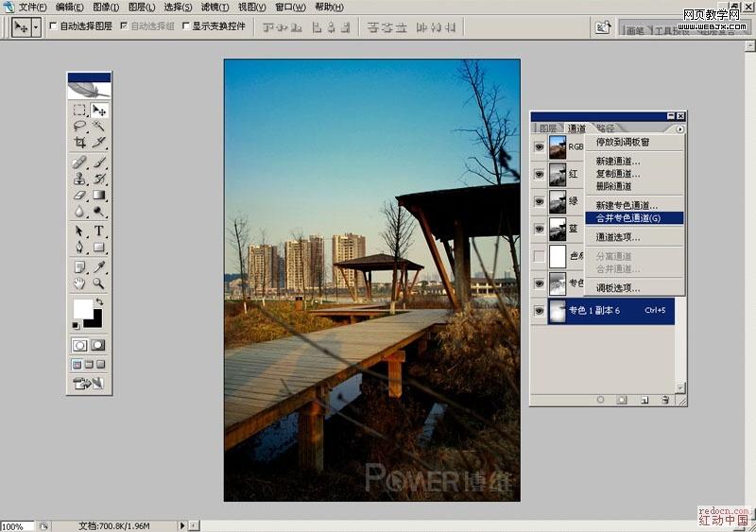Choose full screen mode with menu bar
Image resolution: width=756 pixels, height=532 pixels.
pos(89,365)
